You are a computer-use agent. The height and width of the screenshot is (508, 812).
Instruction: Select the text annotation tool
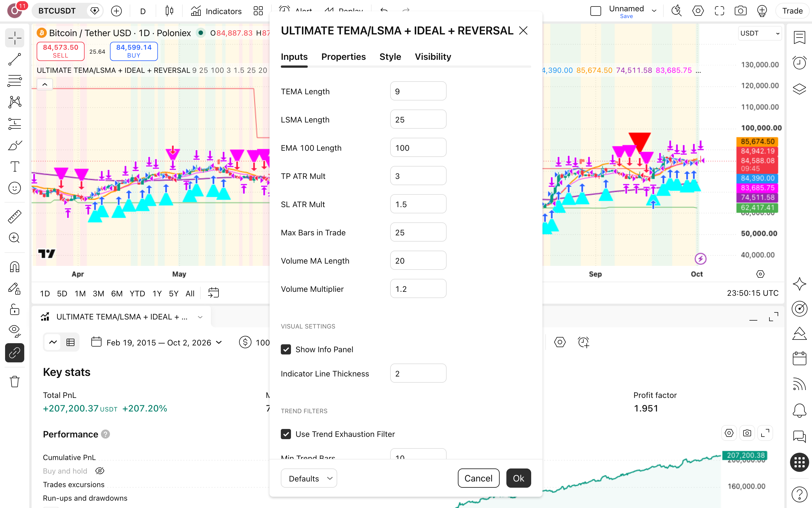point(14,167)
